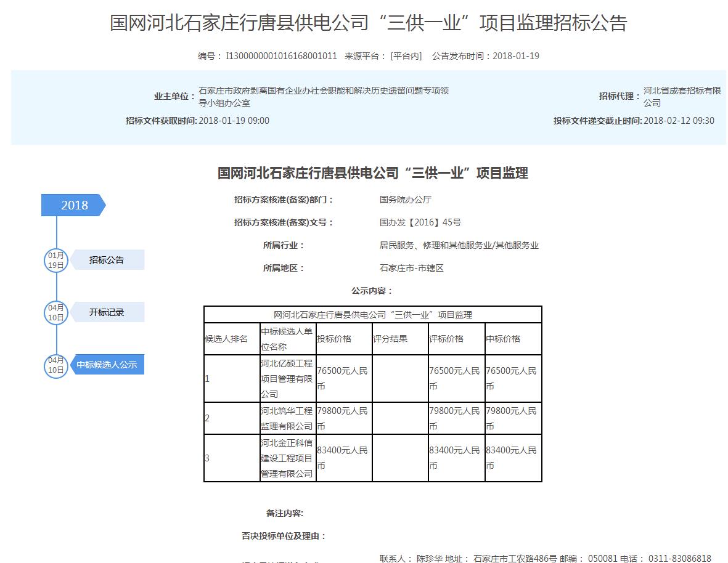Click the 2018 year flag
This screenshot has height=563, width=728.
pos(73,205)
